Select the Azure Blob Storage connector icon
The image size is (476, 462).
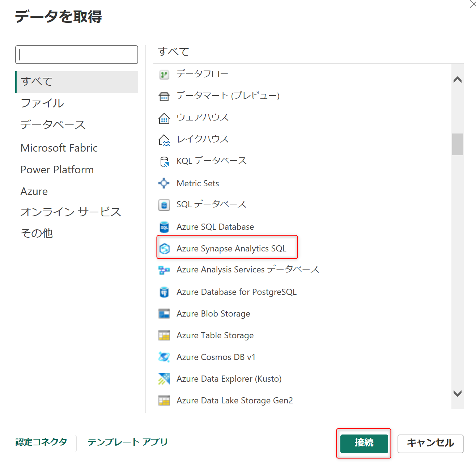[x=164, y=314]
